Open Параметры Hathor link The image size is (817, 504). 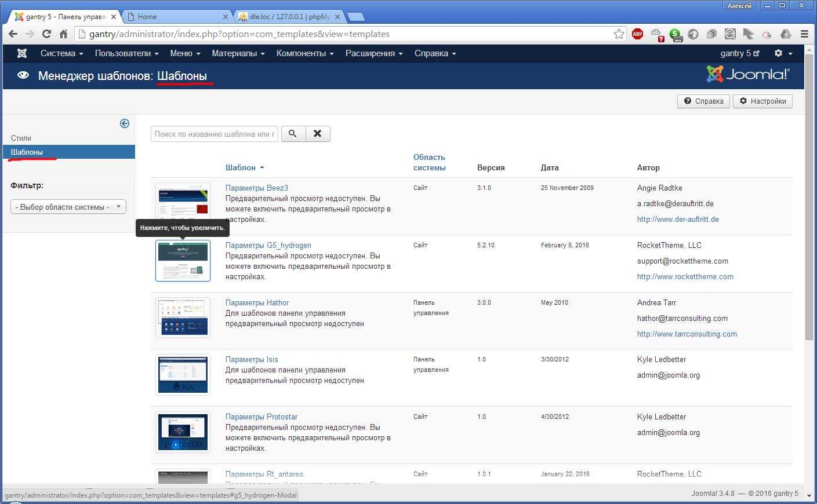(x=257, y=302)
